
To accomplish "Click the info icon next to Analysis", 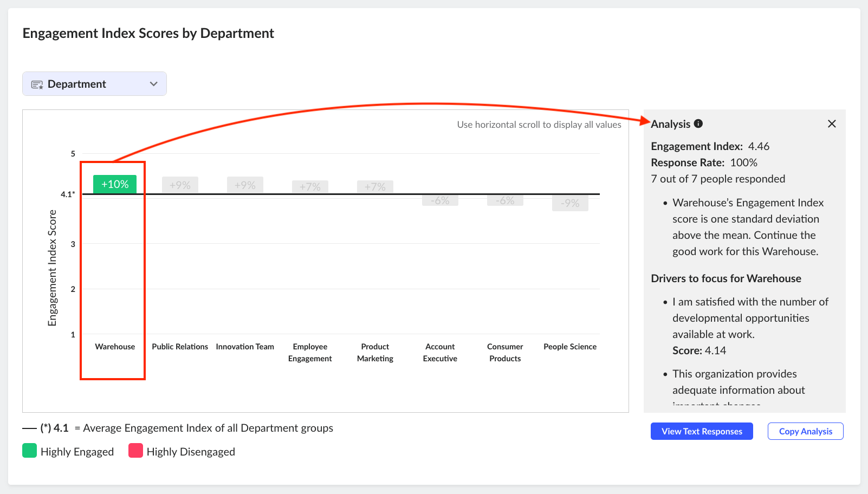I will tap(698, 123).
